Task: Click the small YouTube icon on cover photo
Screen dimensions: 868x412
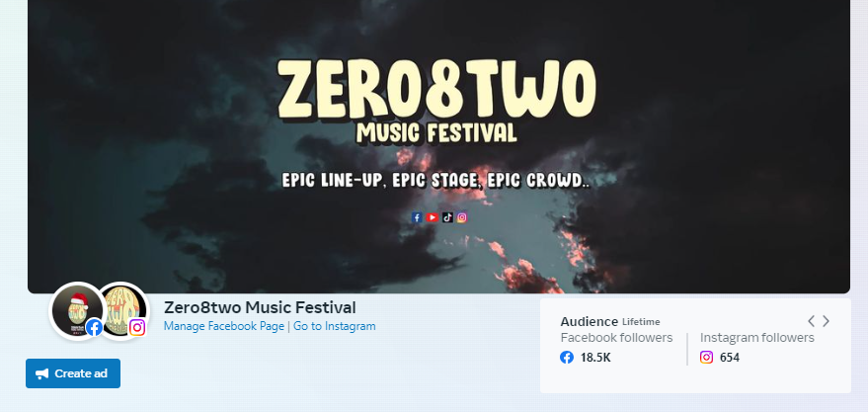Action: tap(433, 217)
